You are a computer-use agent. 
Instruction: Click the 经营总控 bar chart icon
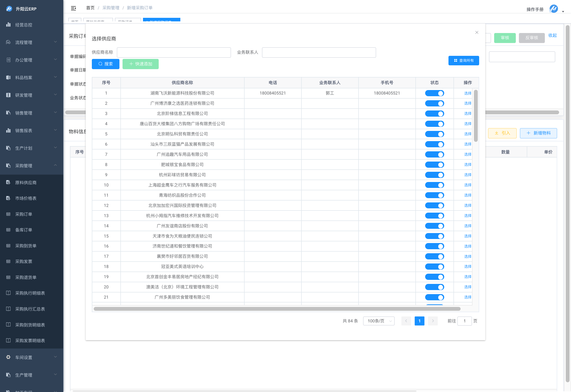tap(8, 24)
